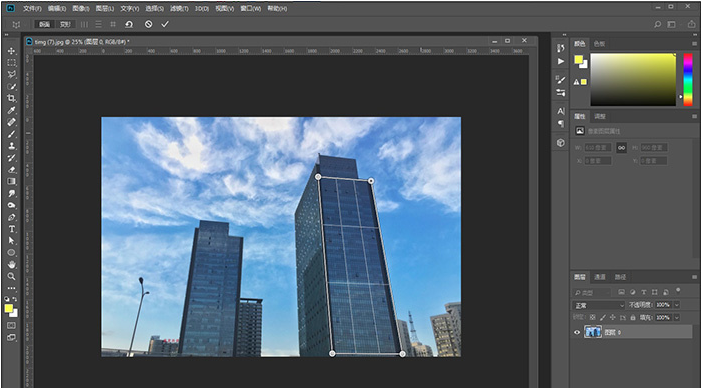Toggle shape layer filter
The width and height of the screenshot is (701, 388).
[655, 292]
